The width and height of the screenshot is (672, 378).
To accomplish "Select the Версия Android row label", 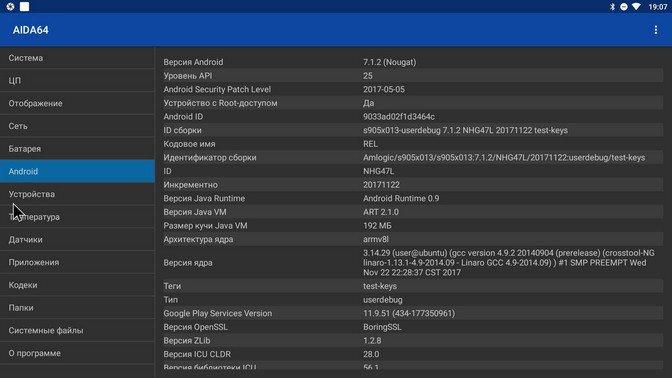I will tap(193, 62).
